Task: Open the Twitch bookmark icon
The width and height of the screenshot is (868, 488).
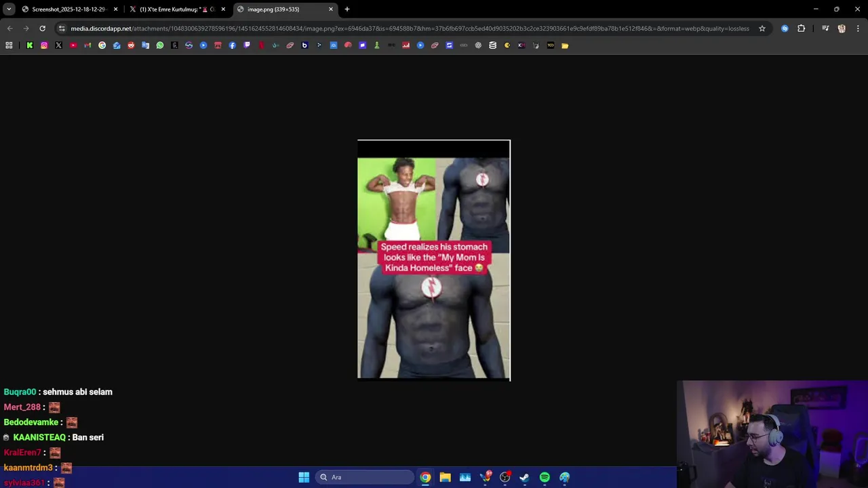Action: click(247, 45)
